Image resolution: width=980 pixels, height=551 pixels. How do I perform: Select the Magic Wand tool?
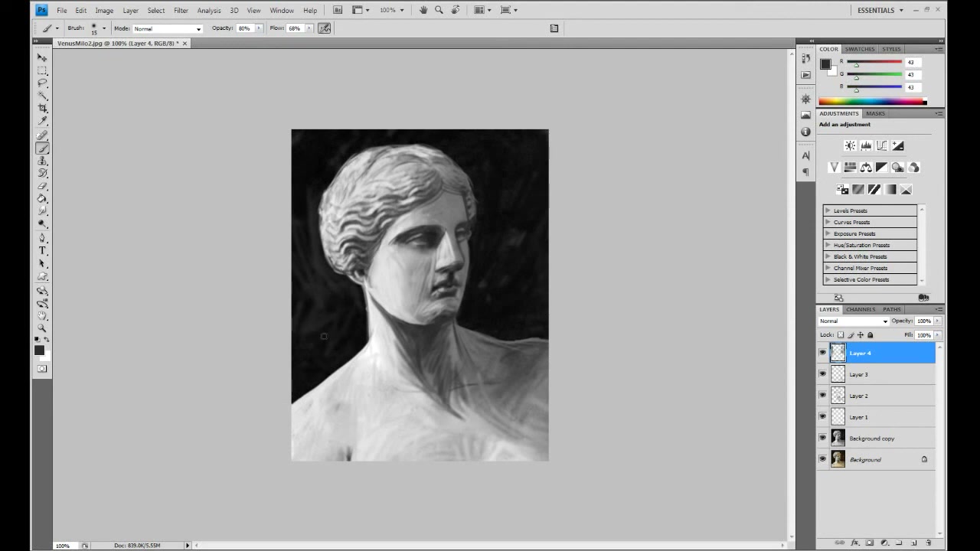42,96
